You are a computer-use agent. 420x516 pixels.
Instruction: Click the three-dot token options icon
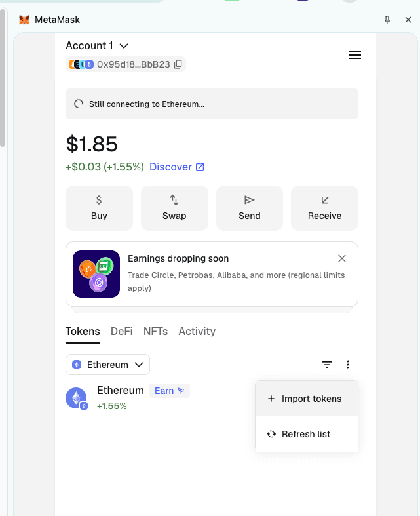[348, 365]
